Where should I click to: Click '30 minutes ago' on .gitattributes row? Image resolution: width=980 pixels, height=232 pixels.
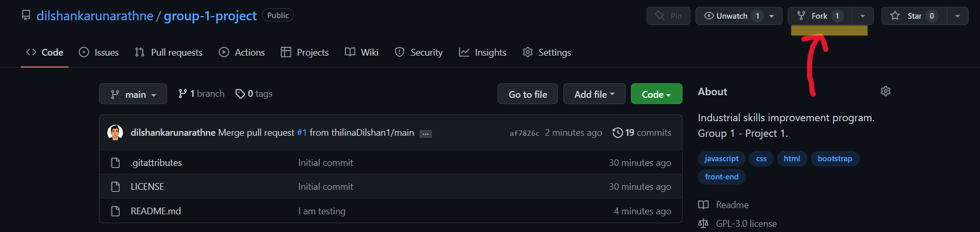[640, 162]
